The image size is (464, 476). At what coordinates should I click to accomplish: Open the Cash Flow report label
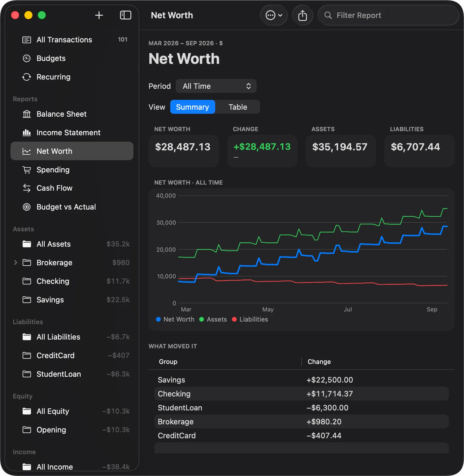pos(55,188)
